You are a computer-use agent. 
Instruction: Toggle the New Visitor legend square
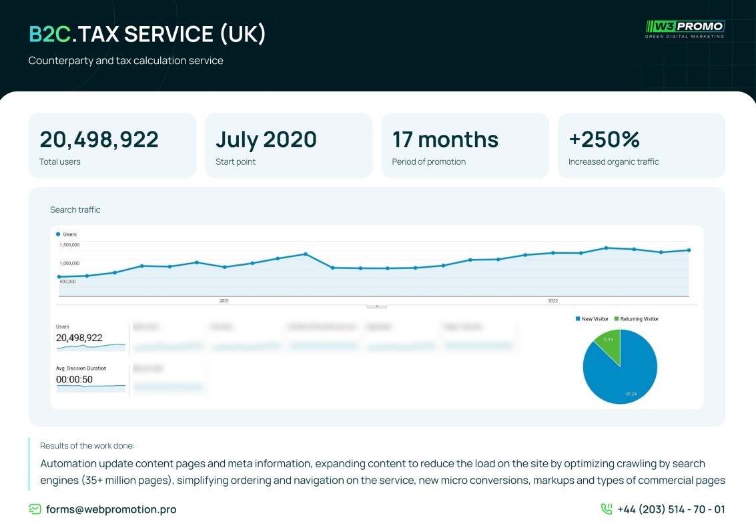tap(578, 319)
